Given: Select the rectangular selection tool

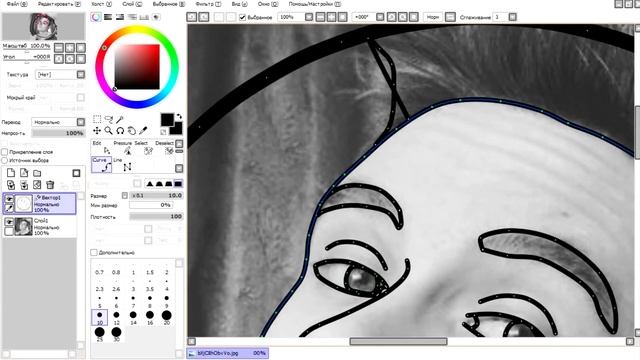Looking at the screenshot, I should [97, 119].
